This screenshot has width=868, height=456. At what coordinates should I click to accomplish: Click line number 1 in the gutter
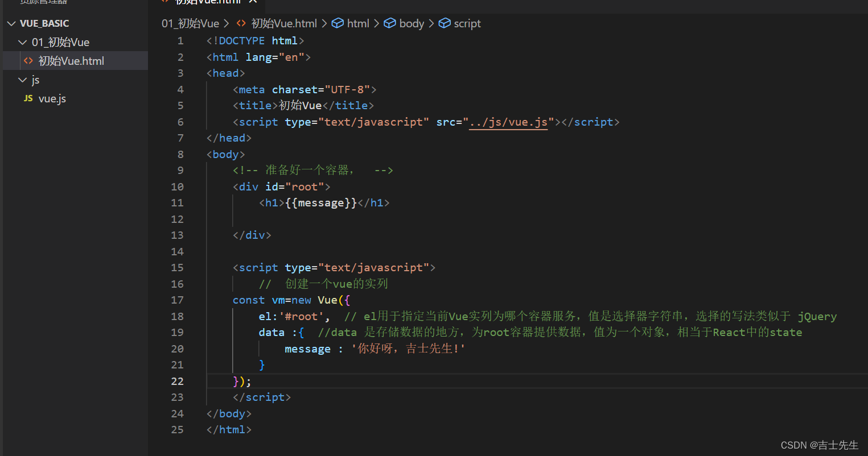(180, 40)
